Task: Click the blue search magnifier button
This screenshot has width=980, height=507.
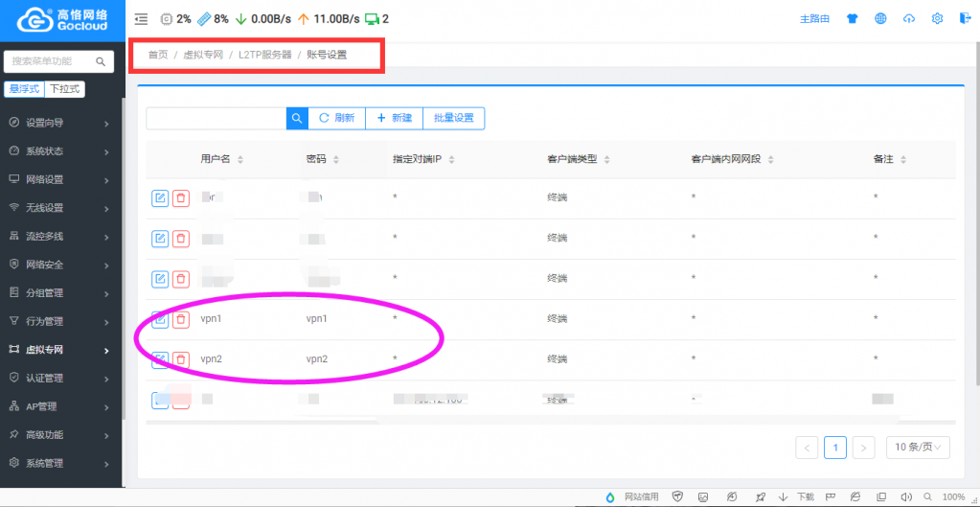Action: 297,118
